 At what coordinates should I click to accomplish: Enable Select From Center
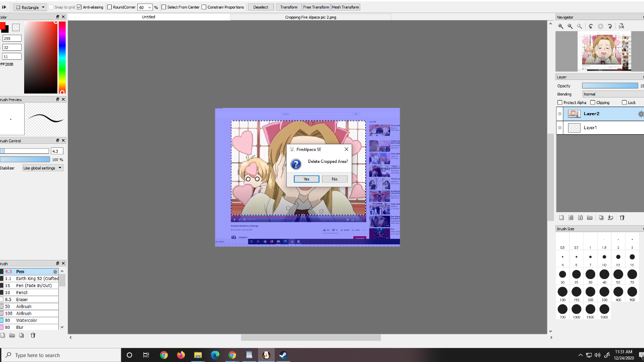click(164, 7)
